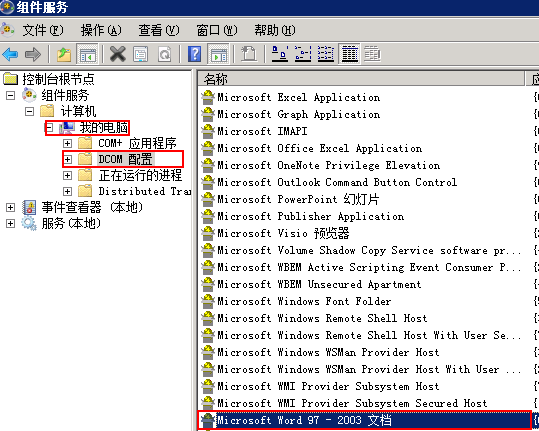Select Microsoft WMI Provider Subsystem Secured Host
This screenshot has width=539, height=431.
[x=352, y=403]
